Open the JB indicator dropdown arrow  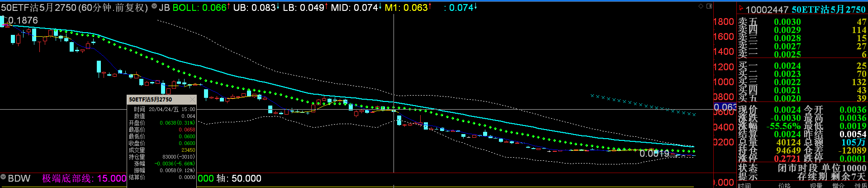(154, 7)
